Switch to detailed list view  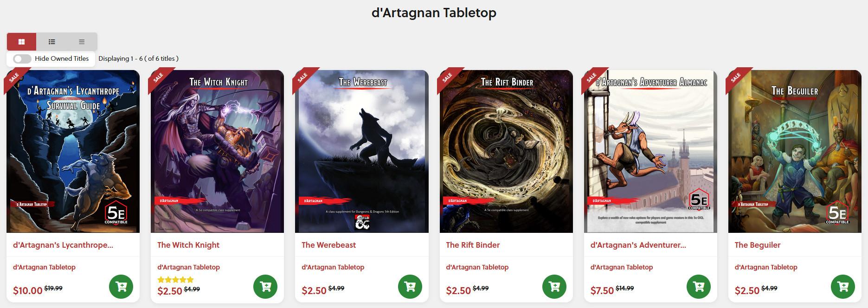tap(52, 42)
